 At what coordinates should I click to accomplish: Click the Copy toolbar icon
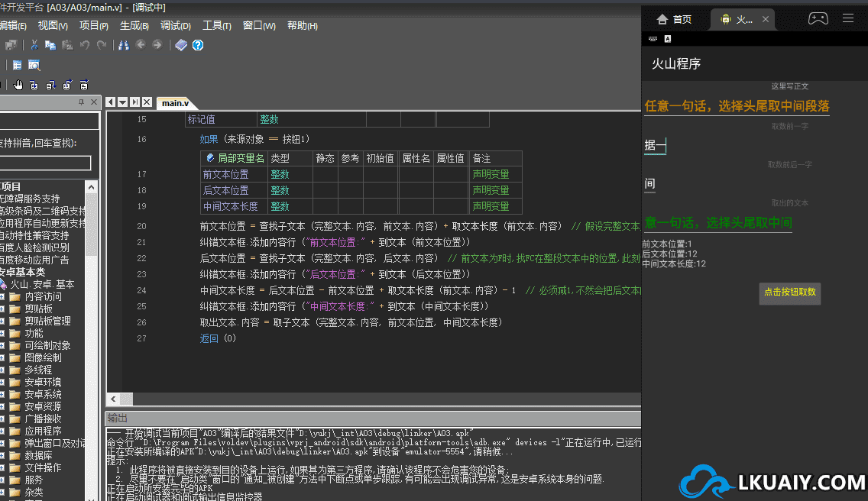tap(50, 45)
